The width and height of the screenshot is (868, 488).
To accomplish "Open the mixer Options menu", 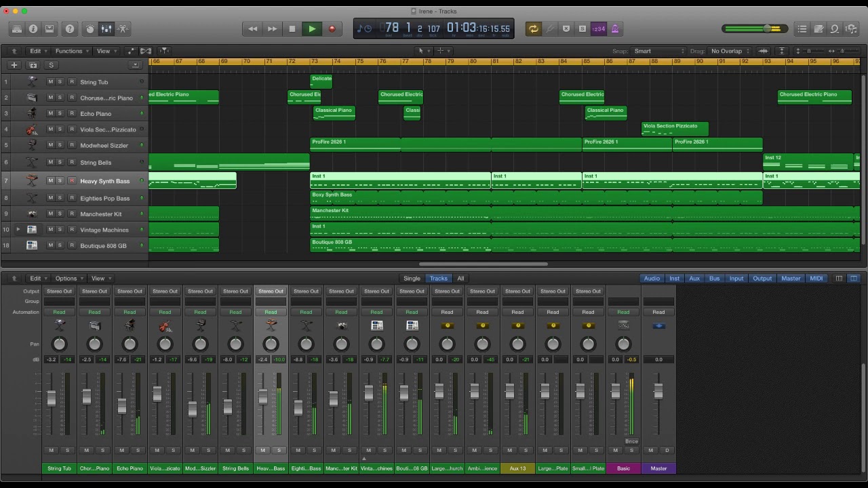I will tap(68, 279).
